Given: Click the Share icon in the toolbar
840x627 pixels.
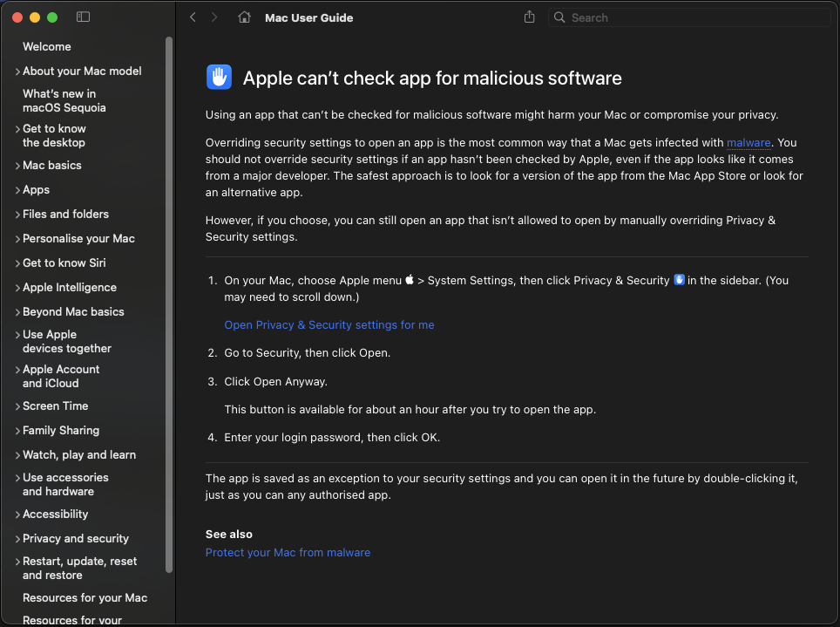Looking at the screenshot, I should pyautogui.click(x=529, y=17).
